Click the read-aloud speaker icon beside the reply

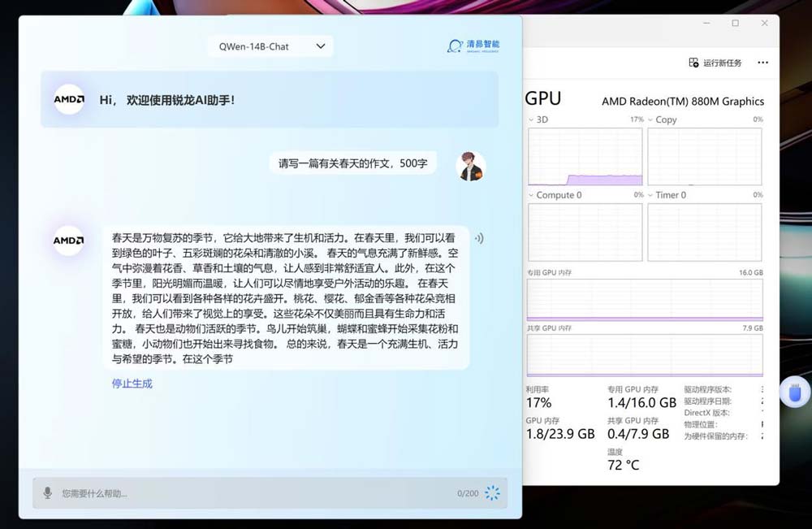[x=480, y=238]
